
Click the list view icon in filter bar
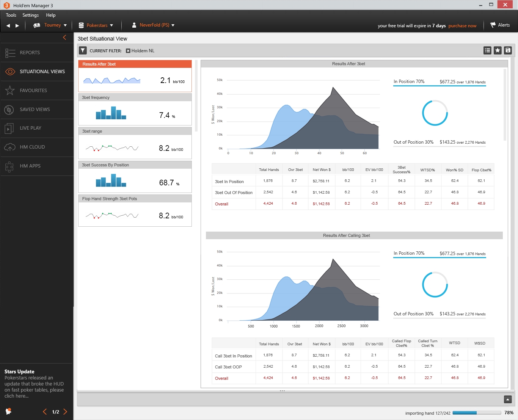click(488, 50)
